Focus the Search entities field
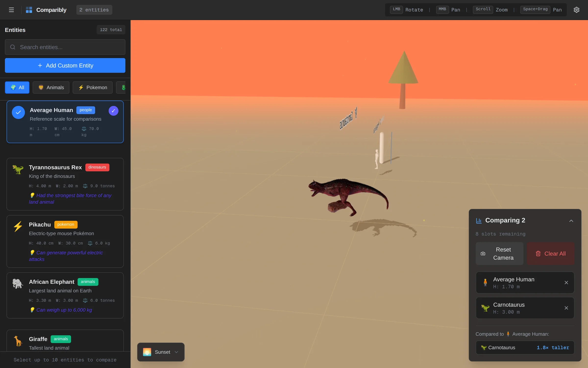Viewport: 588px width, 368px height. tap(65, 47)
